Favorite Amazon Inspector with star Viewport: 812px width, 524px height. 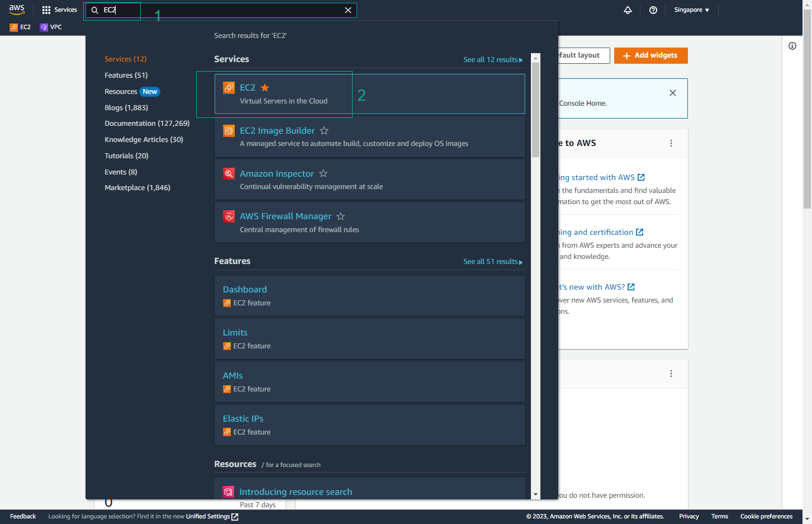point(323,174)
